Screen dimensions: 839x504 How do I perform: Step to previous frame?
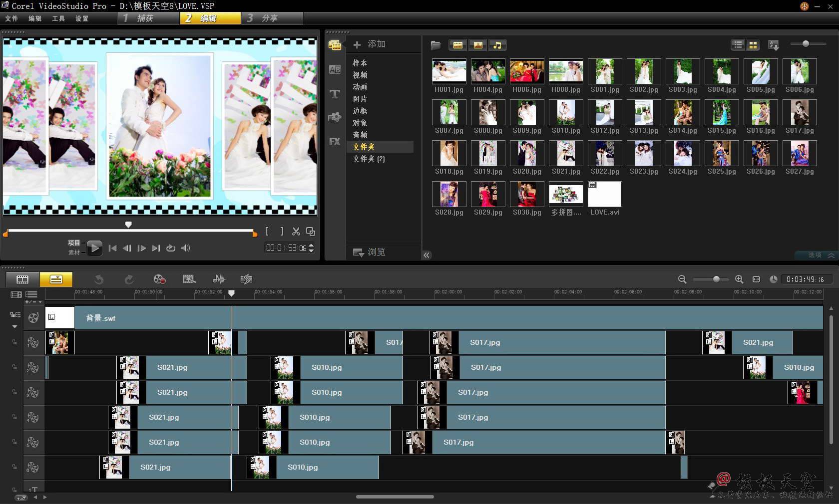127,248
